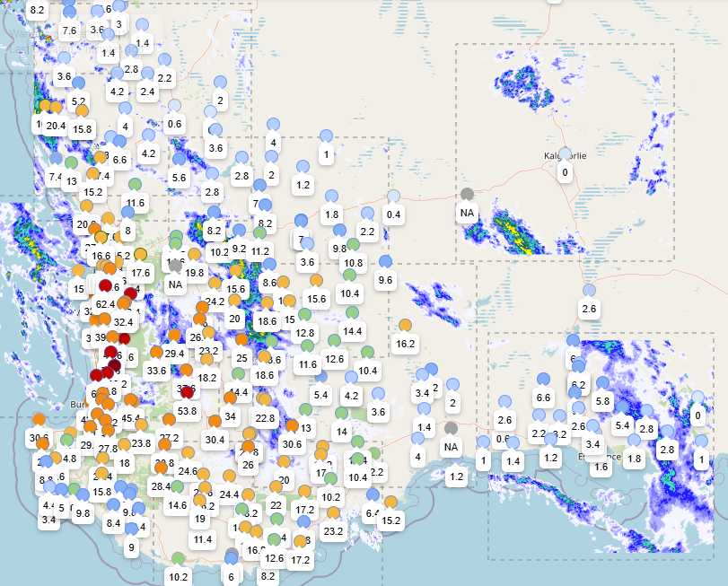Open the 16.6 station marker
Viewport: 728px width, 586px height.
click(101, 238)
